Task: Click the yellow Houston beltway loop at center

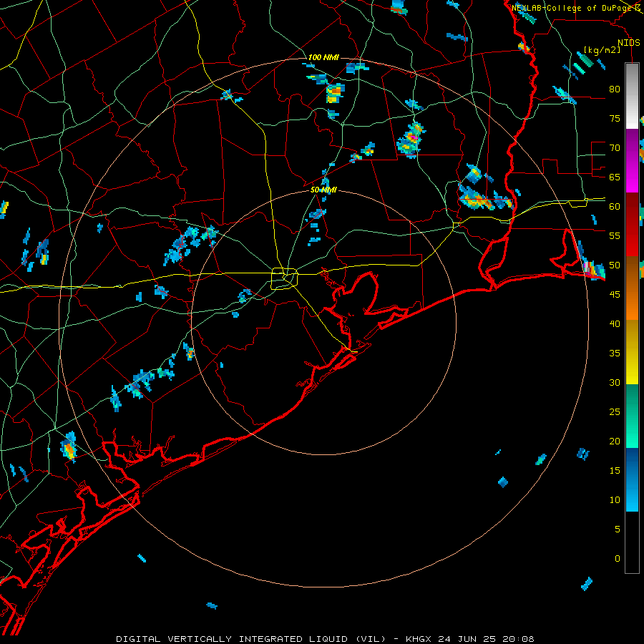Action: (x=284, y=278)
